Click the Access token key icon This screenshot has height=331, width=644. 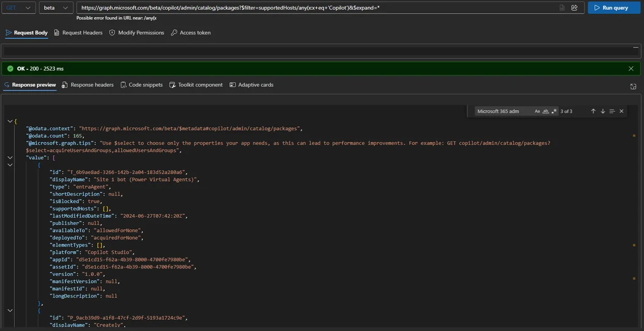[174, 33]
